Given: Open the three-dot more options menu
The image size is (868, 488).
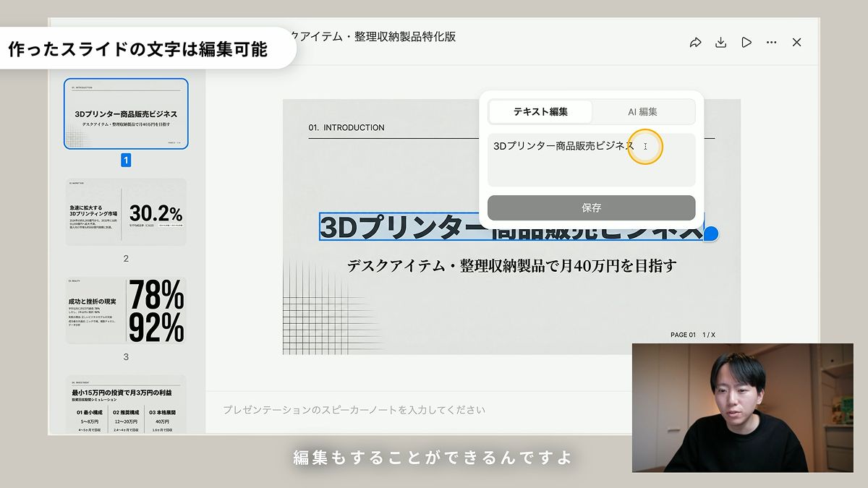Looking at the screenshot, I should (x=771, y=43).
